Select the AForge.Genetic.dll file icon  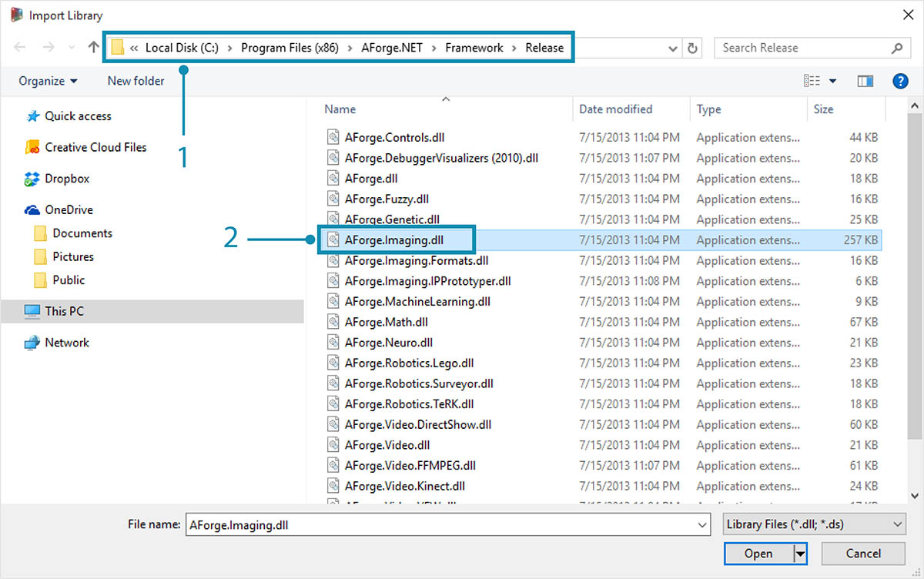[333, 219]
